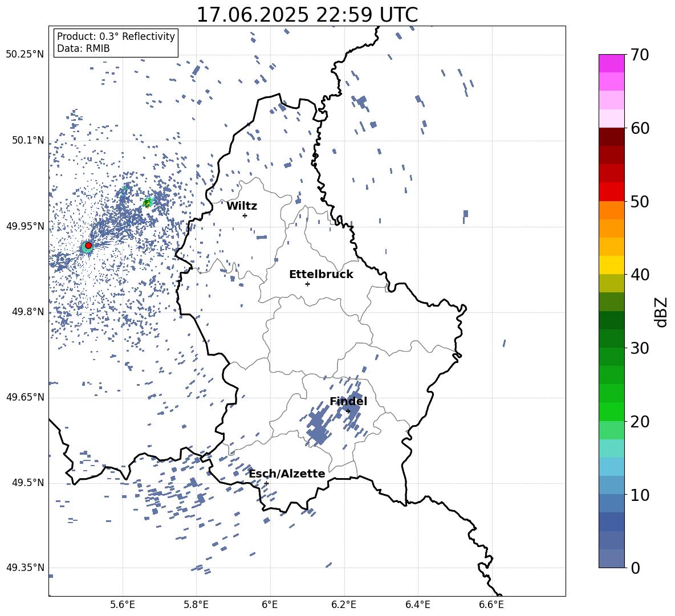The width and height of the screenshot is (675, 616).
Task: Click the colorbar tick label 50
Action: 639,202
